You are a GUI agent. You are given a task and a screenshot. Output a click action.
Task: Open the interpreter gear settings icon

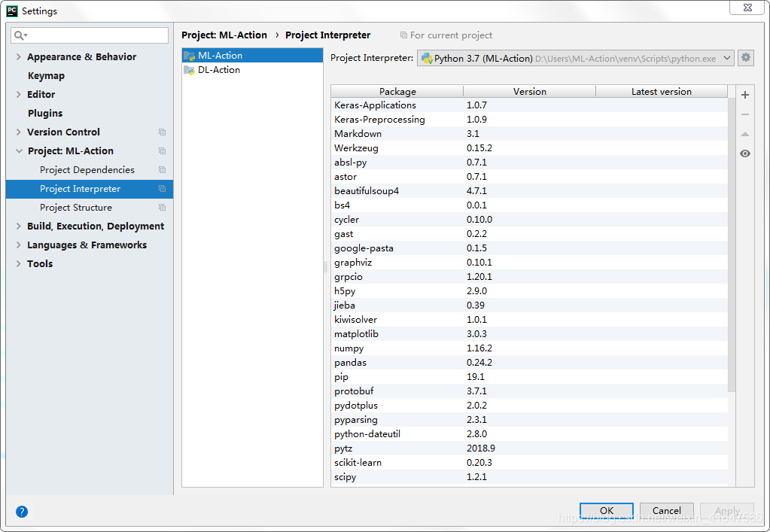click(746, 57)
